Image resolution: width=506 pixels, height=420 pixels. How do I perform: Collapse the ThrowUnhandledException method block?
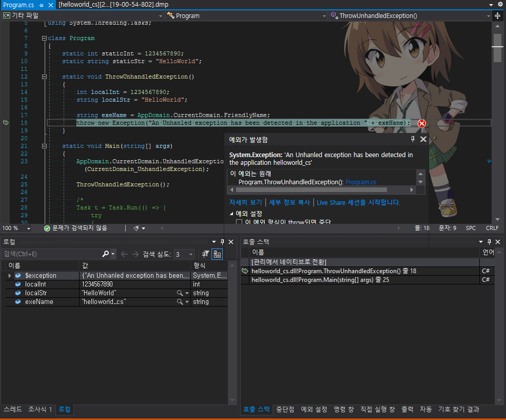[x=44, y=77]
